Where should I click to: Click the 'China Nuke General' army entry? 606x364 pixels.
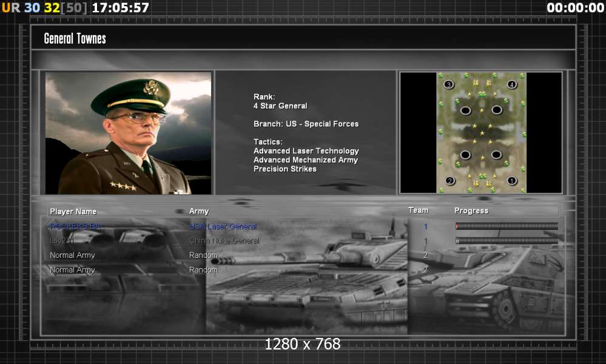coord(224,241)
